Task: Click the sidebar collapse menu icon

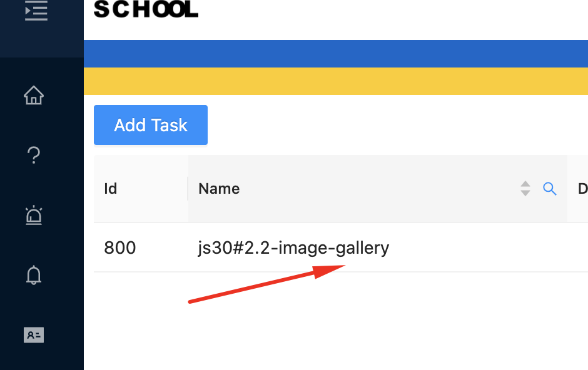Action: click(36, 11)
